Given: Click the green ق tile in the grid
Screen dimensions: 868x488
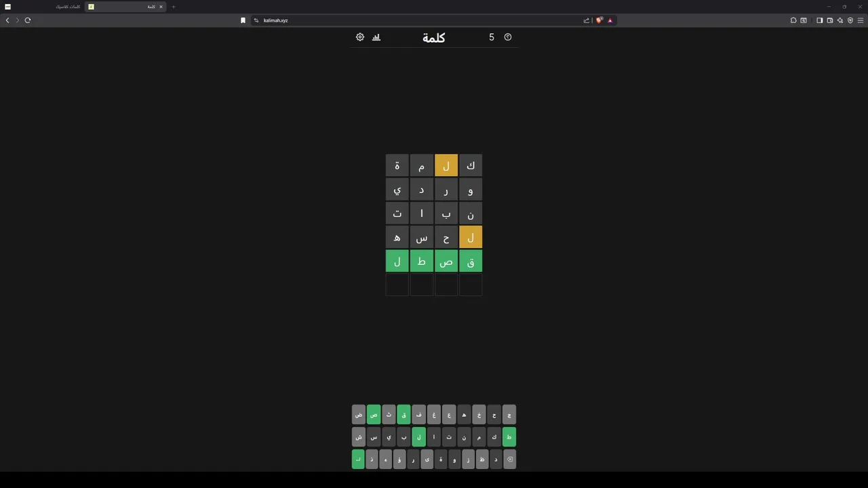Looking at the screenshot, I should click(x=471, y=262).
